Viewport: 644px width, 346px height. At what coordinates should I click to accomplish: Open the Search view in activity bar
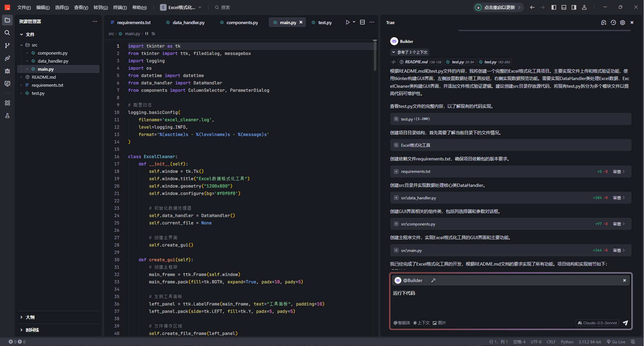pyautogui.click(x=7, y=33)
